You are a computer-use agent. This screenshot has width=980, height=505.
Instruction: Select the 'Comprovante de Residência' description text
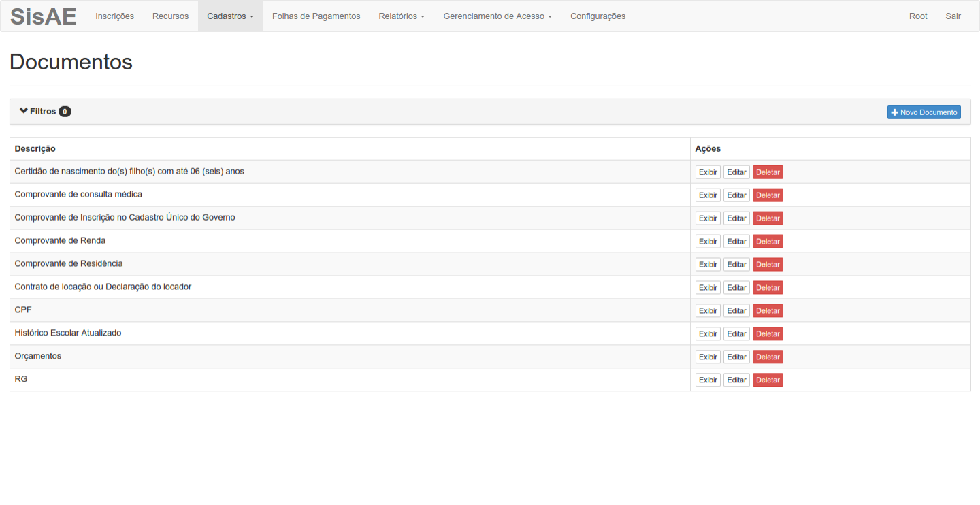pos(69,263)
